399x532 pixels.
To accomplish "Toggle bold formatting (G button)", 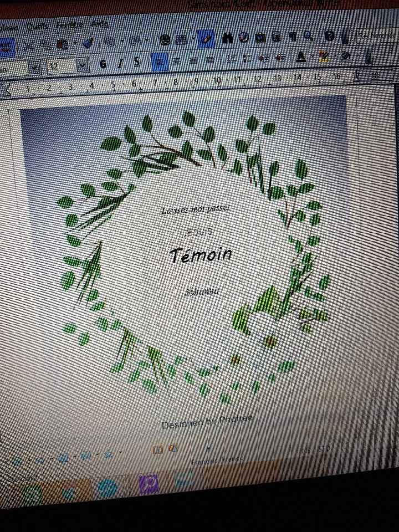I will 103,64.
